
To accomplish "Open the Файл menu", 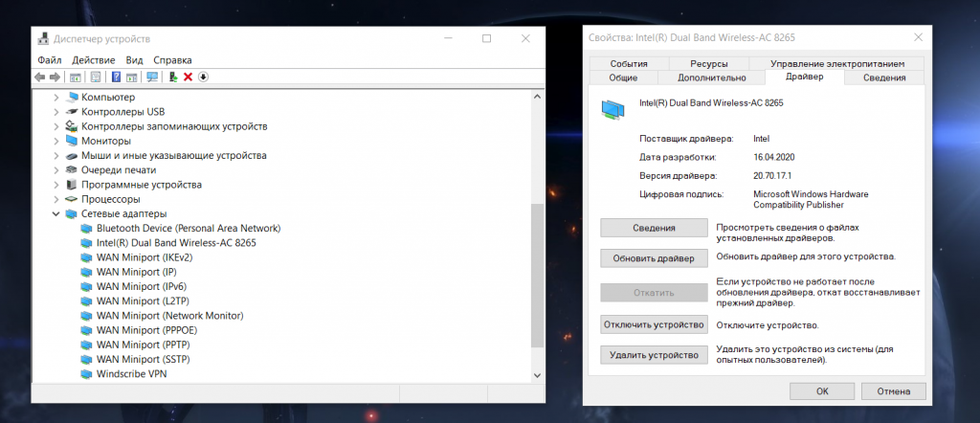I will 50,60.
